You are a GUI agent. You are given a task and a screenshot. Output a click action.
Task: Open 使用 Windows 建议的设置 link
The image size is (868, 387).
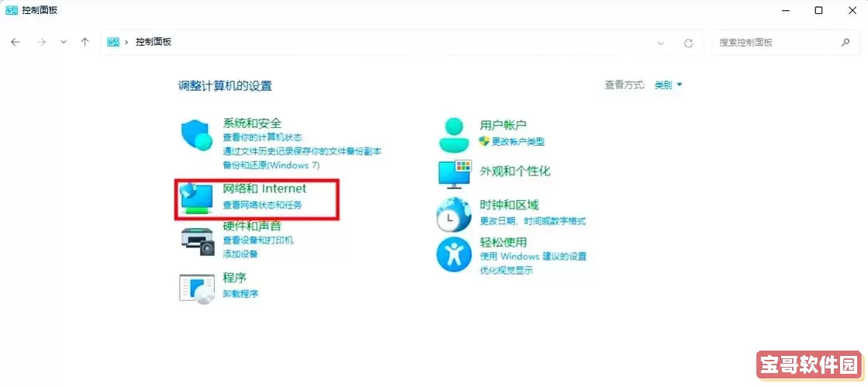[x=533, y=257]
